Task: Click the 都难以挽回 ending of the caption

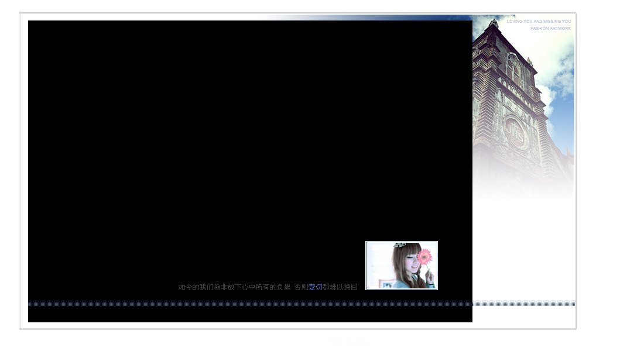Action: [340, 287]
